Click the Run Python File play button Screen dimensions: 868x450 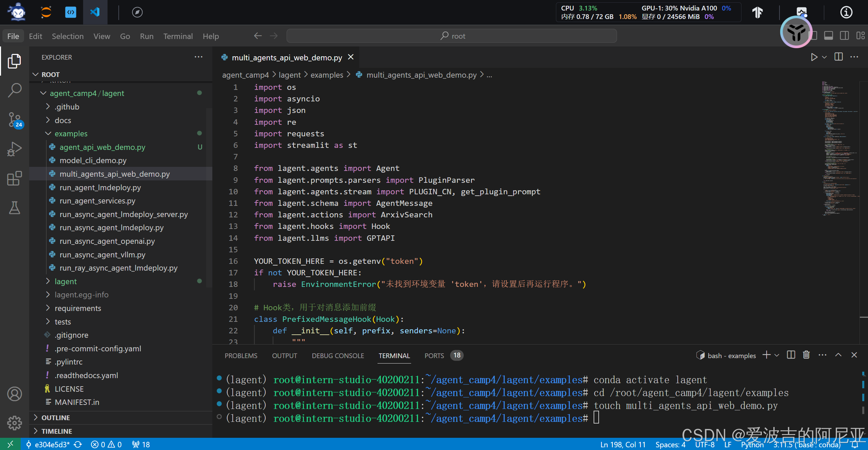click(x=814, y=57)
